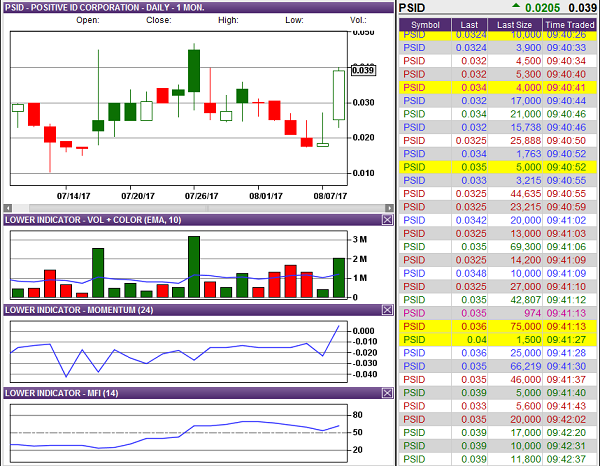600x466 pixels.
Task: Click the horizontal chart scrollbar thumb
Action: (207, 208)
